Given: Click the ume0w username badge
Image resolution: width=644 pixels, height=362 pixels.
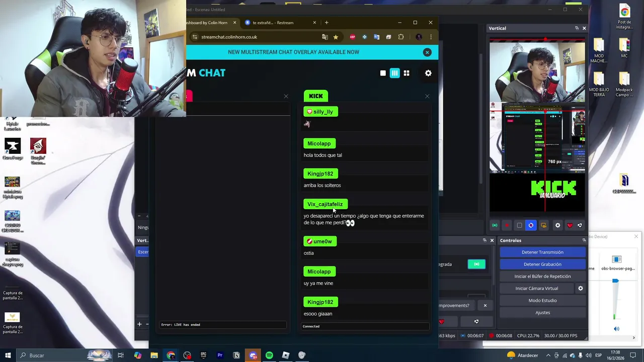Looking at the screenshot, I should click(x=320, y=241).
